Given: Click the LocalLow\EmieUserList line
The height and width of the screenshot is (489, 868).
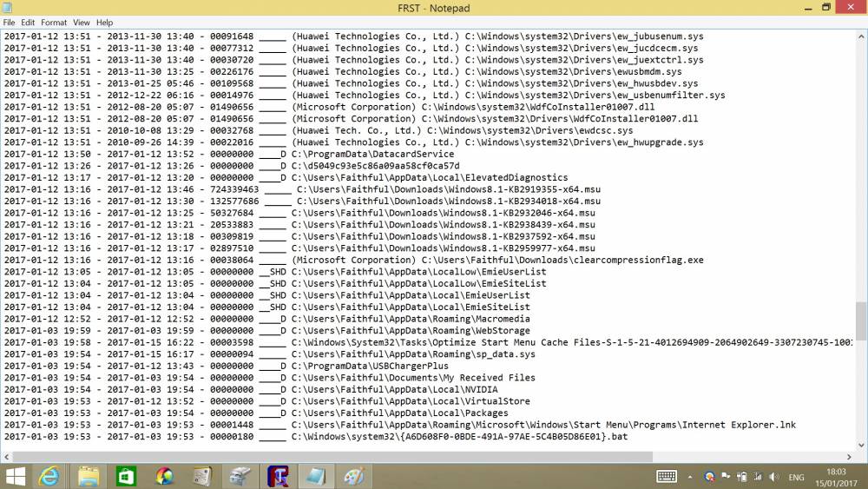Looking at the screenshot, I should [275, 271].
